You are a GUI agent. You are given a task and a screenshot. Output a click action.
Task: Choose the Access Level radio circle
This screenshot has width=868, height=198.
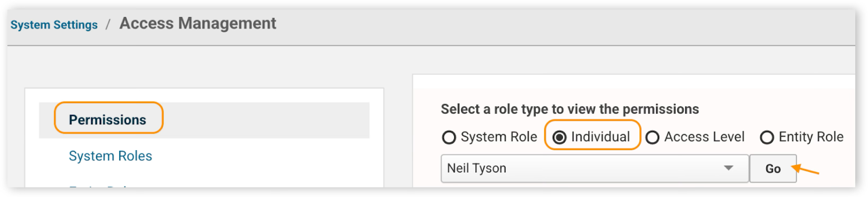click(x=652, y=137)
